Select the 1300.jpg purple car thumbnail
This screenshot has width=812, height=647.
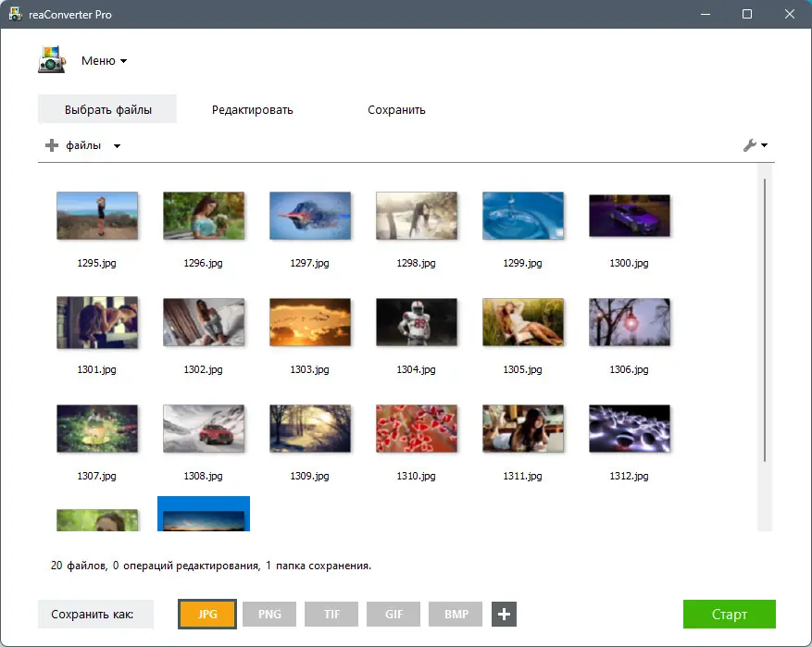point(630,215)
